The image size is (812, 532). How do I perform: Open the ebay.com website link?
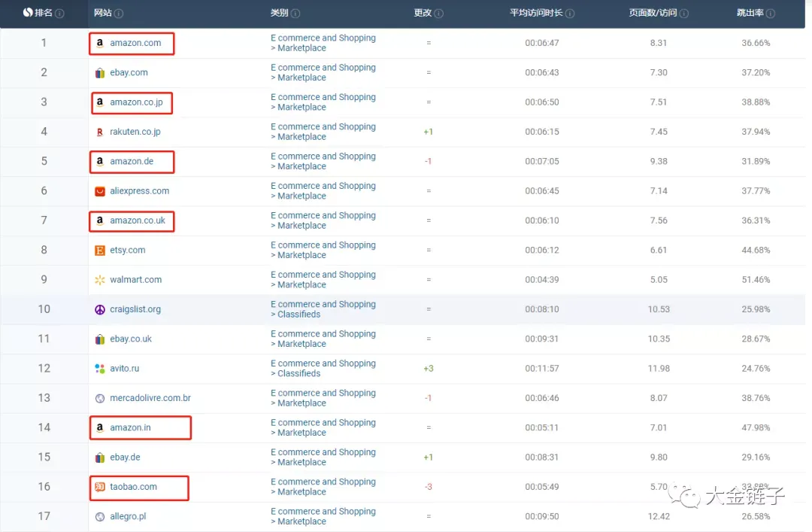click(129, 72)
